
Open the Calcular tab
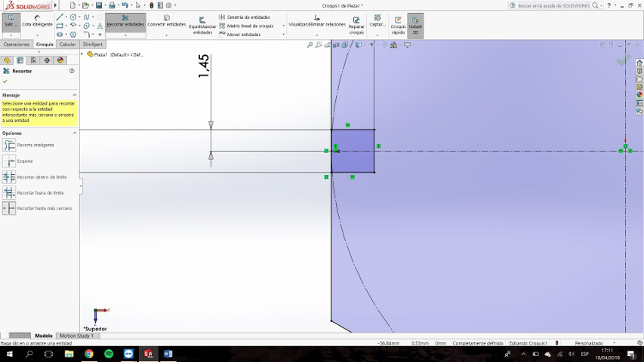tap(67, 44)
